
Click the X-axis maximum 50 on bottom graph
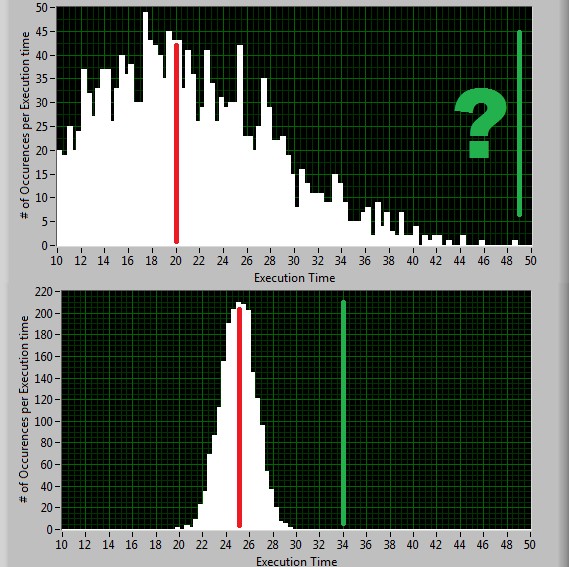click(x=530, y=544)
